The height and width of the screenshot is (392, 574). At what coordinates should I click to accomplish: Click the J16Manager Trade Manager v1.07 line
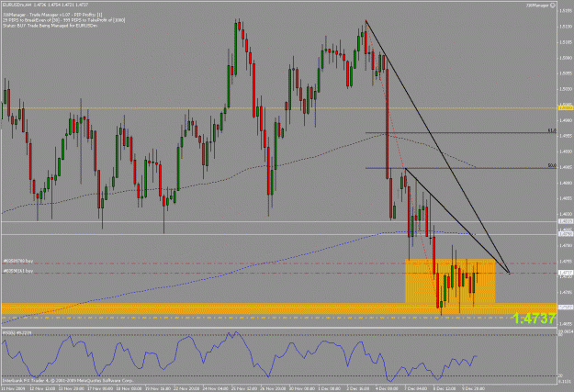(52, 15)
